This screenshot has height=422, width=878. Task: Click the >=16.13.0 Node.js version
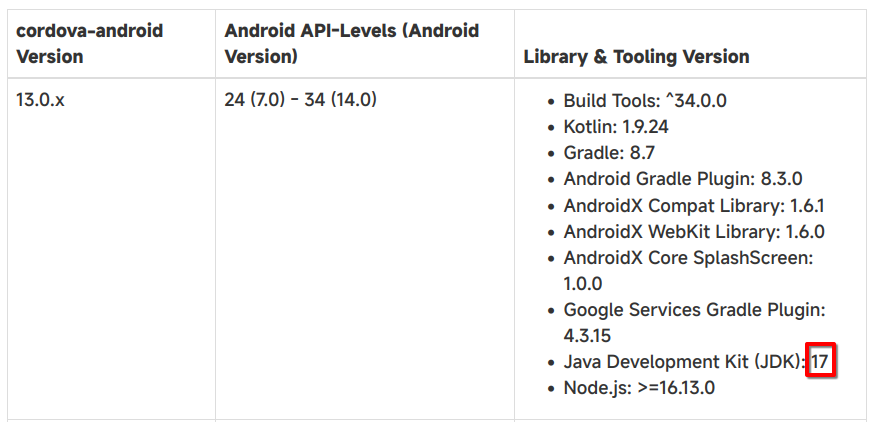point(675,387)
